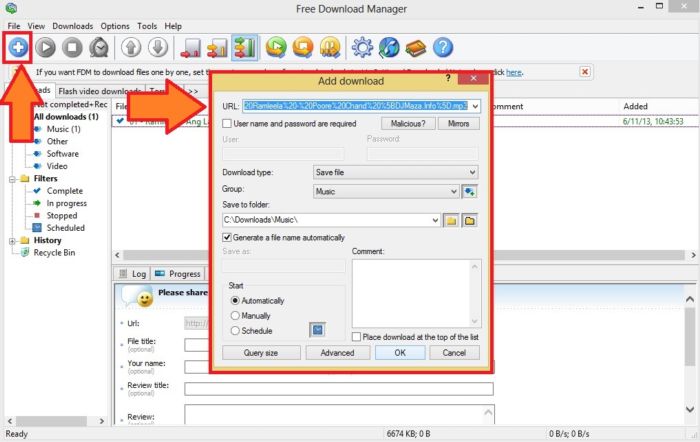Switch to Flash video downloads tab
This screenshot has height=442, width=700.
point(100,91)
